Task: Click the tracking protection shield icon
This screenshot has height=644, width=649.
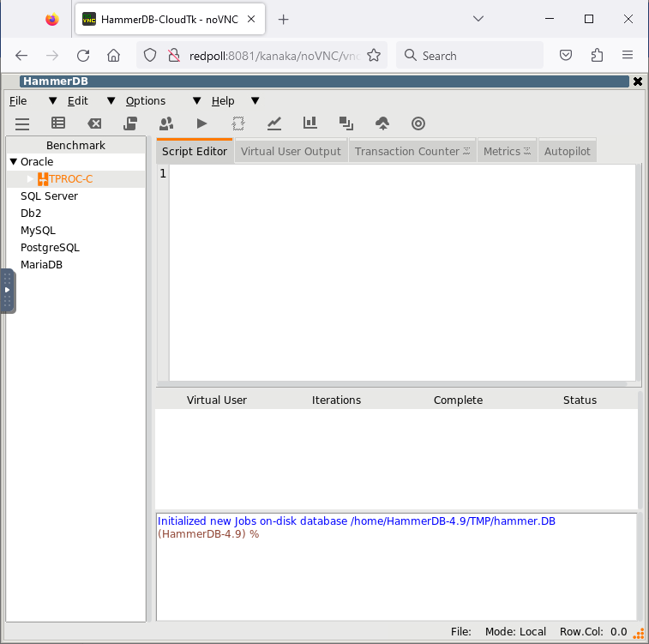Action: click(150, 55)
